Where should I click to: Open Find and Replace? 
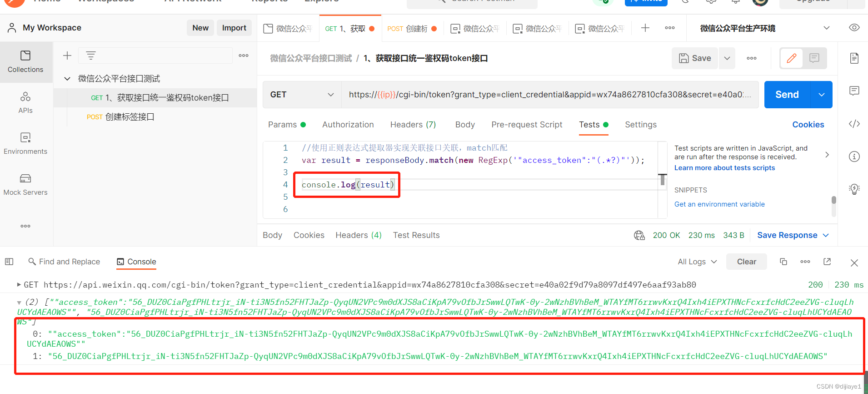(64, 262)
